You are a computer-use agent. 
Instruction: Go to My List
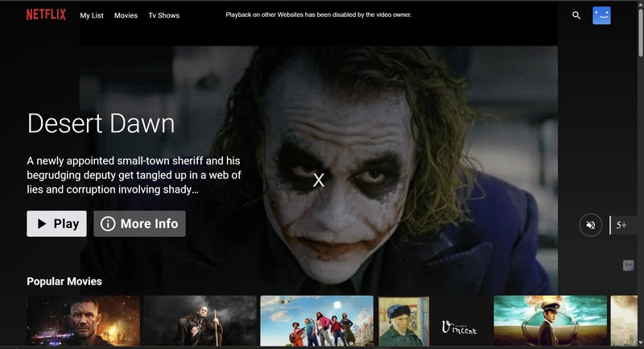click(x=91, y=15)
